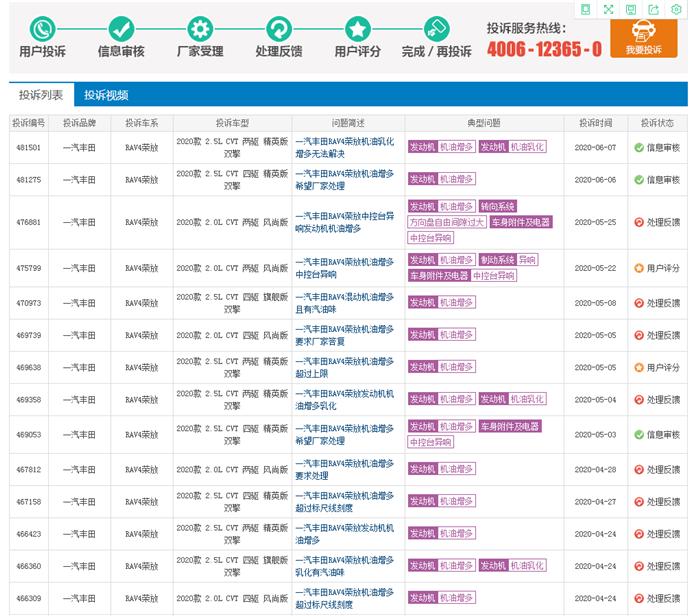Image resolution: width=700 pixels, height=616 pixels.
Task: Click the 投诉状态 column header
Action: (657, 123)
